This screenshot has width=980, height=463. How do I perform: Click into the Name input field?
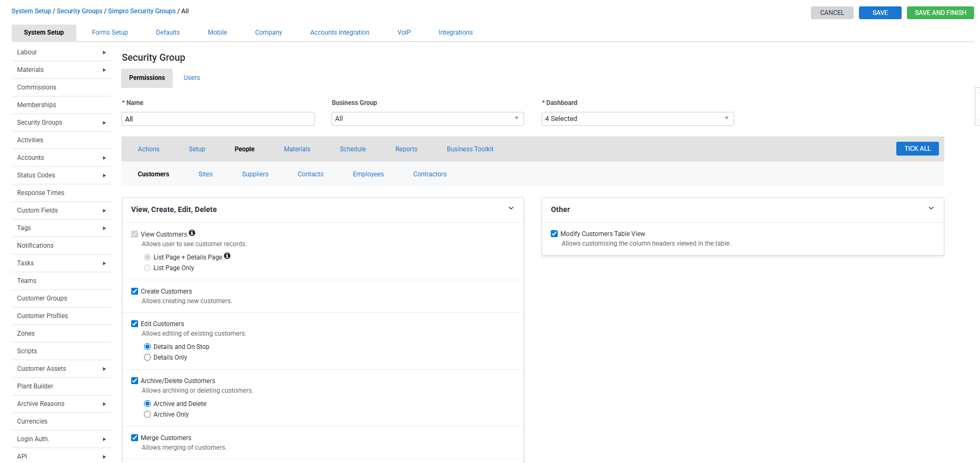(x=218, y=119)
